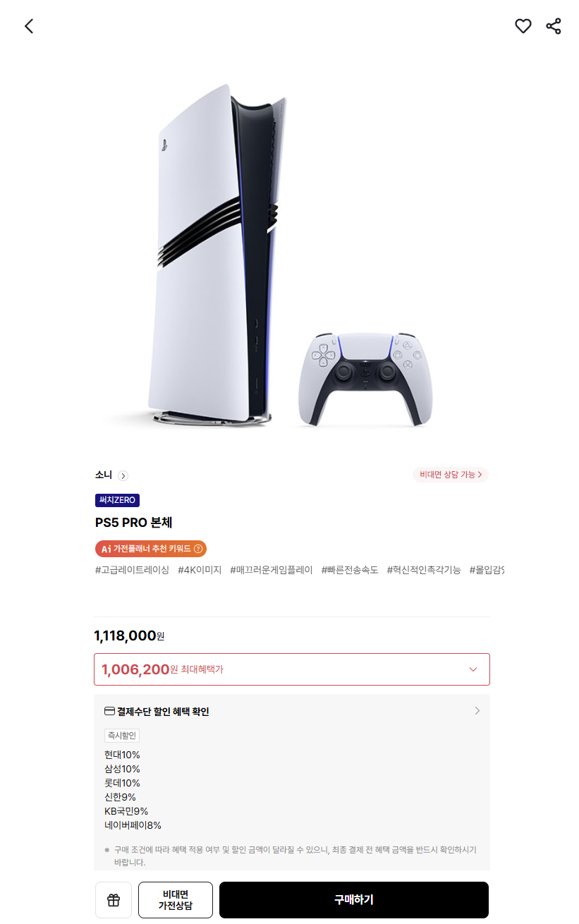Click the 써치ZERO label badge

coord(117,500)
